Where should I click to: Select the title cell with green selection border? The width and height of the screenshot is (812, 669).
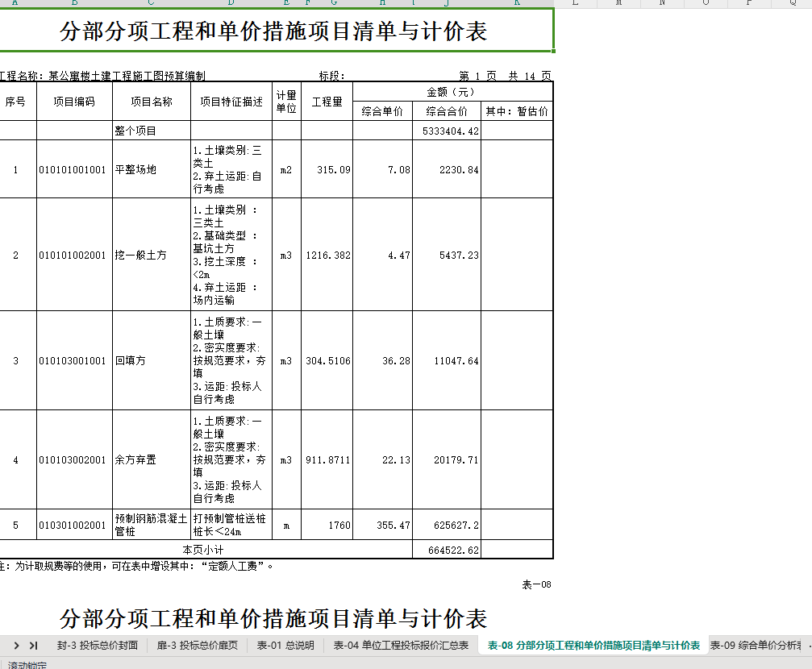tap(277, 30)
